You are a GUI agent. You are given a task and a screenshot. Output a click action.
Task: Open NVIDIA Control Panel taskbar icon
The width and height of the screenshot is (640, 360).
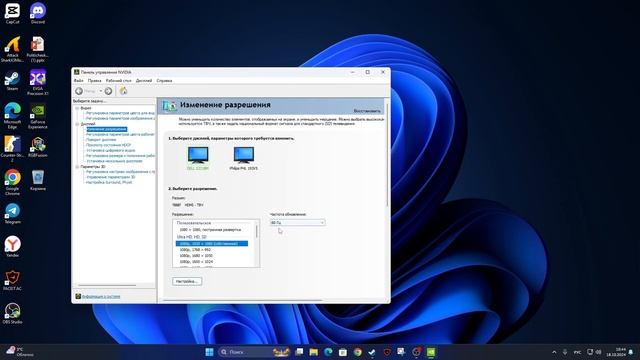tap(431, 352)
